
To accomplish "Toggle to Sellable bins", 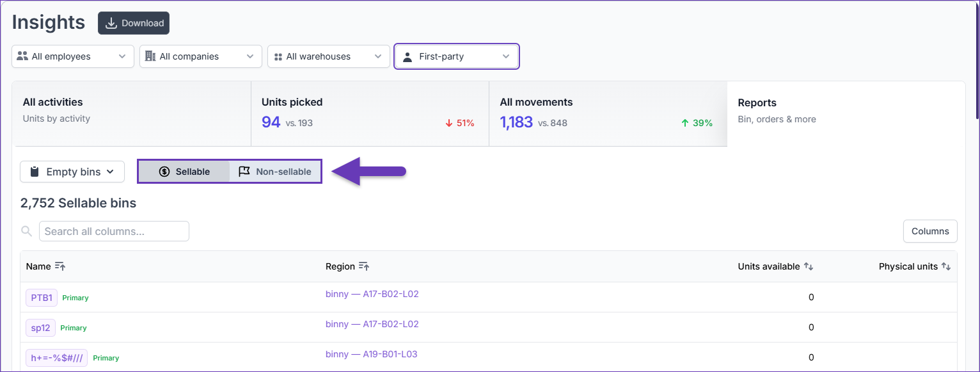I will (x=184, y=172).
